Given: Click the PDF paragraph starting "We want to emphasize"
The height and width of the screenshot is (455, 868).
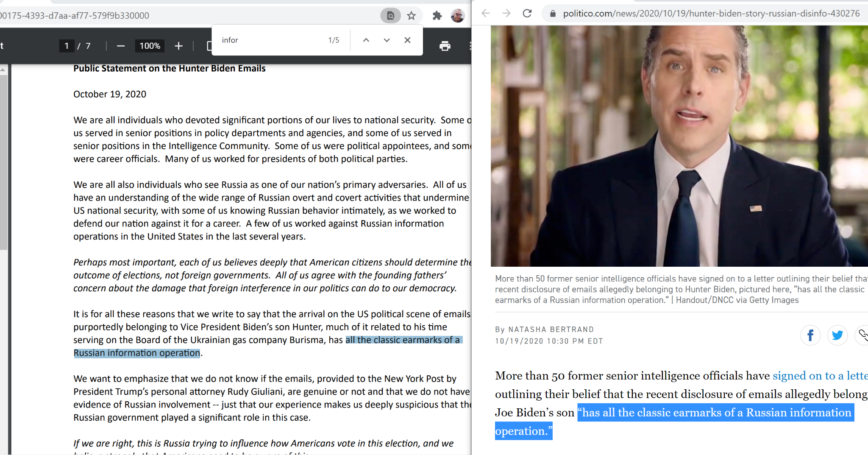Looking at the screenshot, I should pyautogui.click(x=272, y=398).
